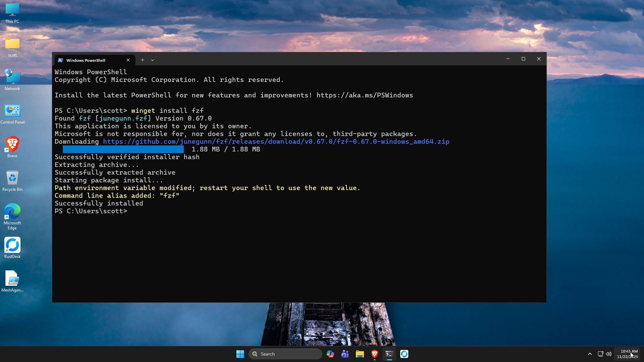Open the Network desktop icon
The image size is (644, 362).
pyautogui.click(x=12, y=77)
